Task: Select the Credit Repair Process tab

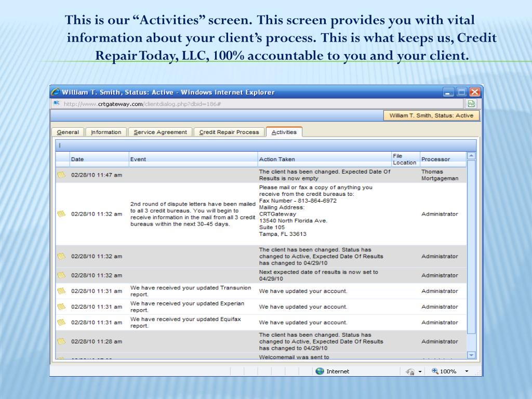Action: [x=229, y=132]
